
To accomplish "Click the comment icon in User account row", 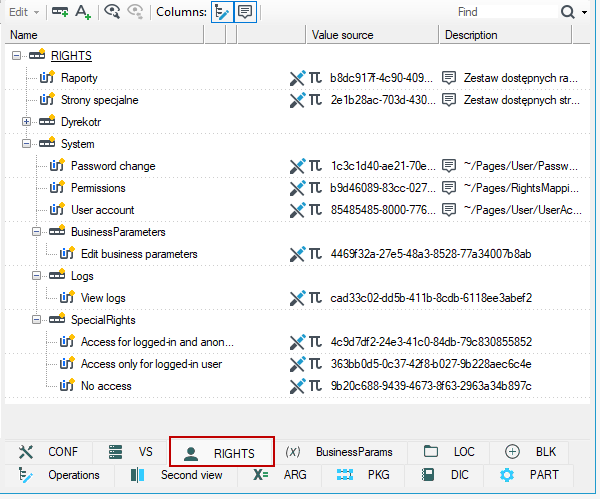I will [x=449, y=210].
